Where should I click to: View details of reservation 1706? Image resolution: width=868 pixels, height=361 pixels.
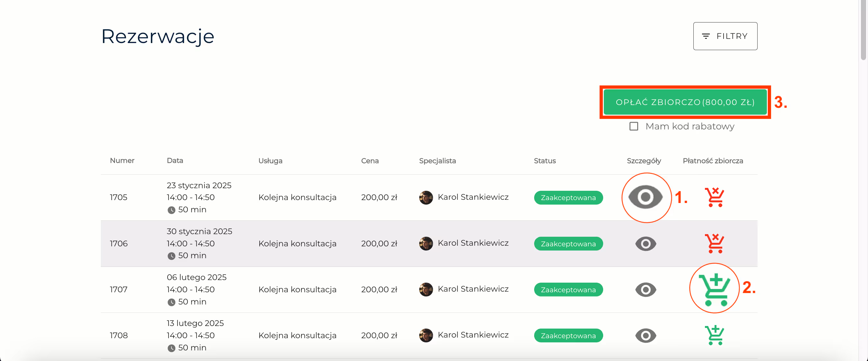pyautogui.click(x=645, y=243)
